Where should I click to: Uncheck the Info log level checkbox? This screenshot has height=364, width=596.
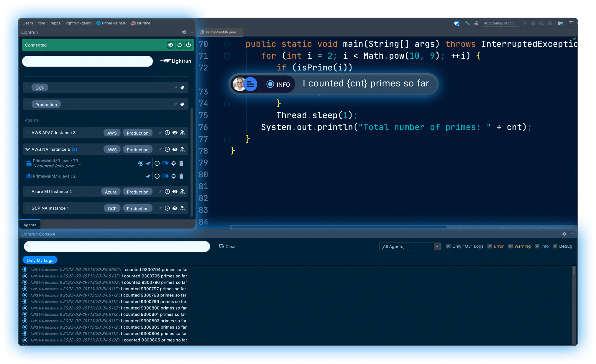pyautogui.click(x=537, y=246)
